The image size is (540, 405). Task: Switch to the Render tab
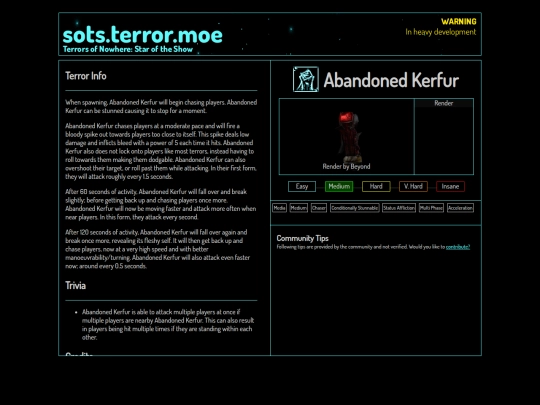[x=444, y=103]
